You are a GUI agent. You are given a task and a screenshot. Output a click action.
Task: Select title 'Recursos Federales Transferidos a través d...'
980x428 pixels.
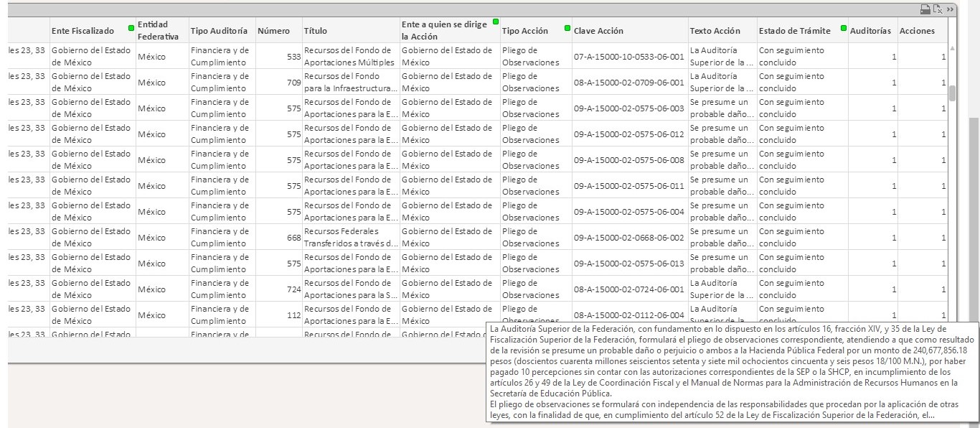pyautogui.click(x=351, y=237)
